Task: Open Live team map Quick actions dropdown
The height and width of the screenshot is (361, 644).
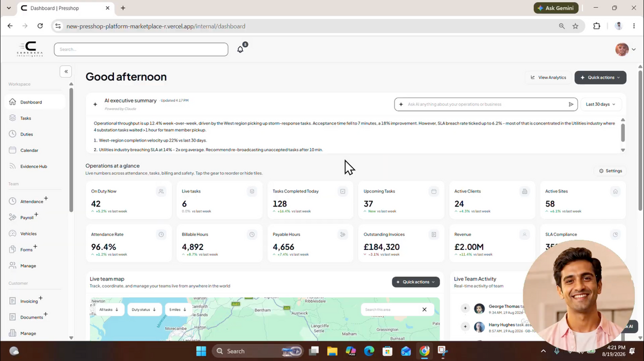Action: [416, 282]
